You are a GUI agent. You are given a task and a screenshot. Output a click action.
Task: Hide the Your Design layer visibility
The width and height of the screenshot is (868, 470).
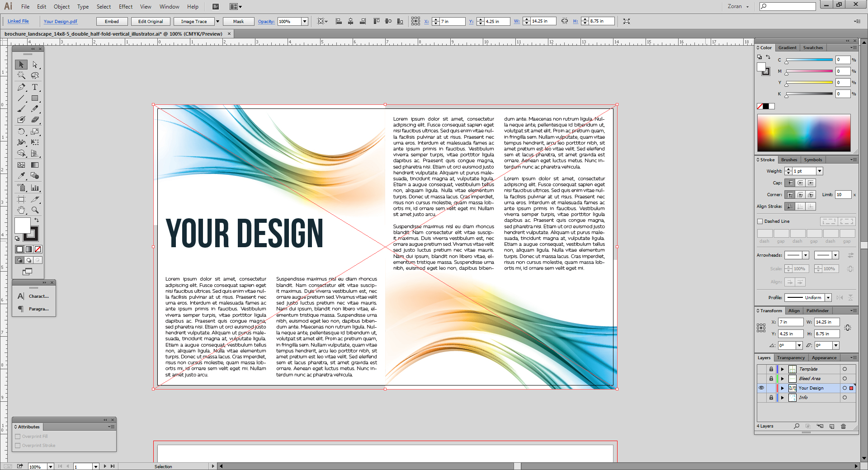[x=761, y=388]
